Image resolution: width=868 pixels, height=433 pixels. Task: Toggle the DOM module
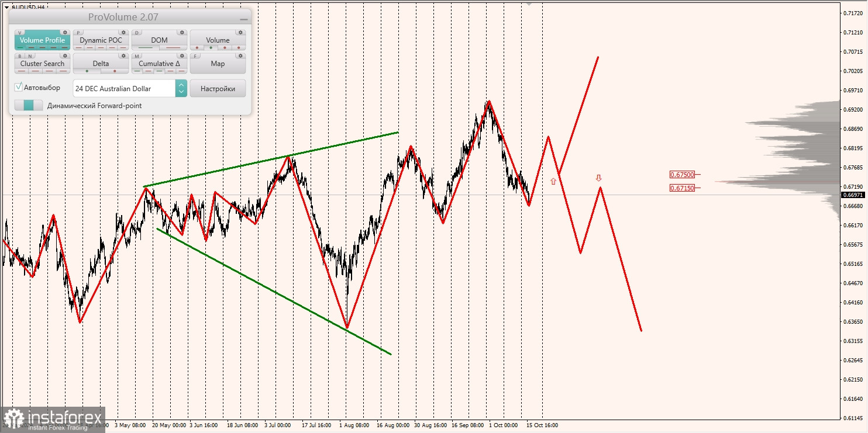(x=159, y=40)
